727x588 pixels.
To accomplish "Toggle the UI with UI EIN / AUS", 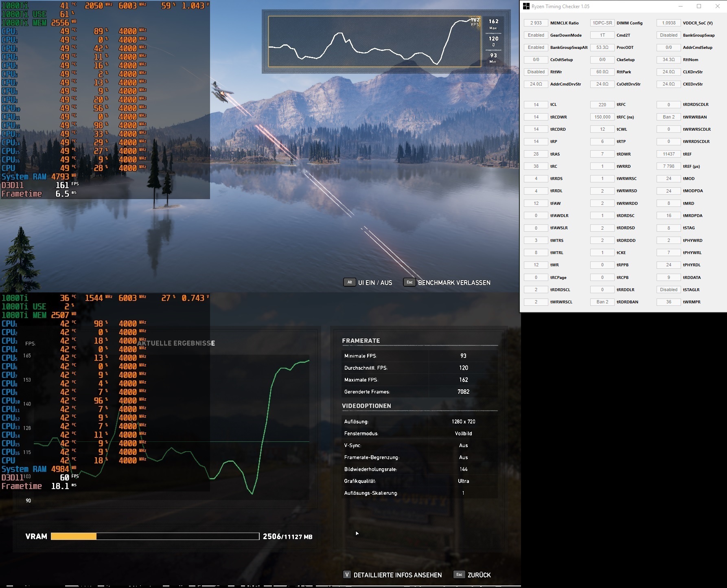I will click(x=368, y=283).
